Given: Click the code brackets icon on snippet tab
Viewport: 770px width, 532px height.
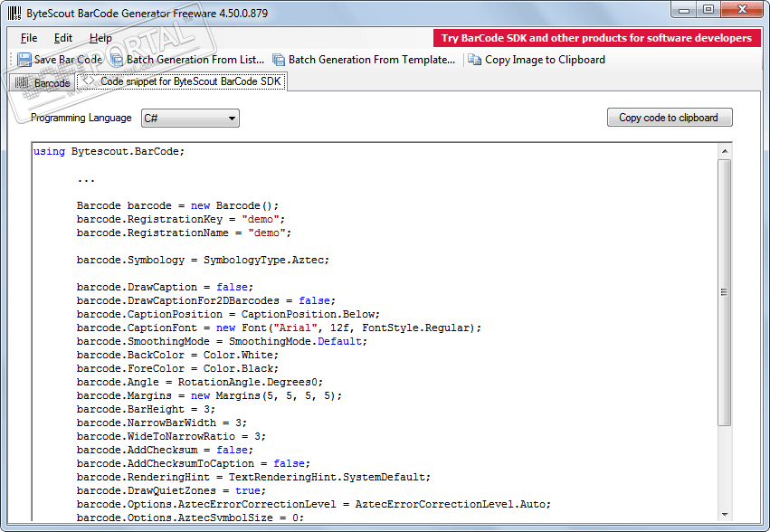Looking at the screenshot, I should pos(89,81).
